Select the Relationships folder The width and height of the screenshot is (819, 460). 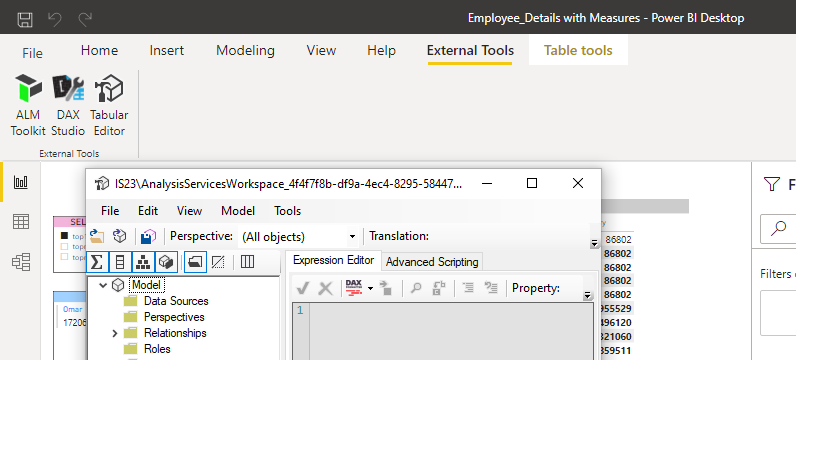(x=175, y=333)
